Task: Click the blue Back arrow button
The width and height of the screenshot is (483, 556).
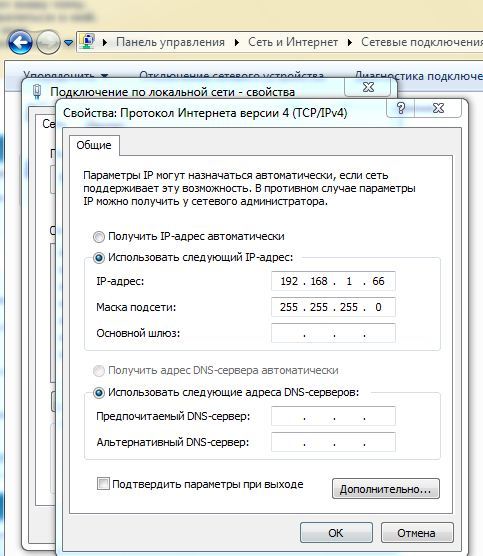Action: [20, 43]
